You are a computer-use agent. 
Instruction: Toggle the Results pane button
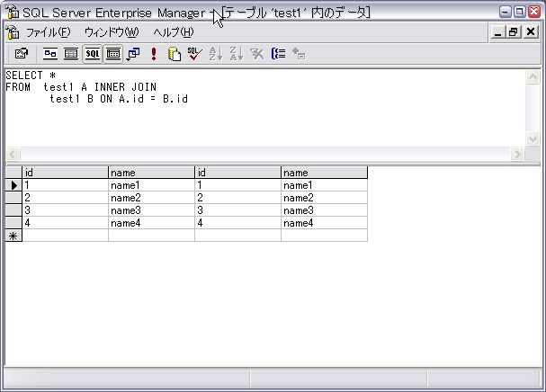click(x=113, y=54)
